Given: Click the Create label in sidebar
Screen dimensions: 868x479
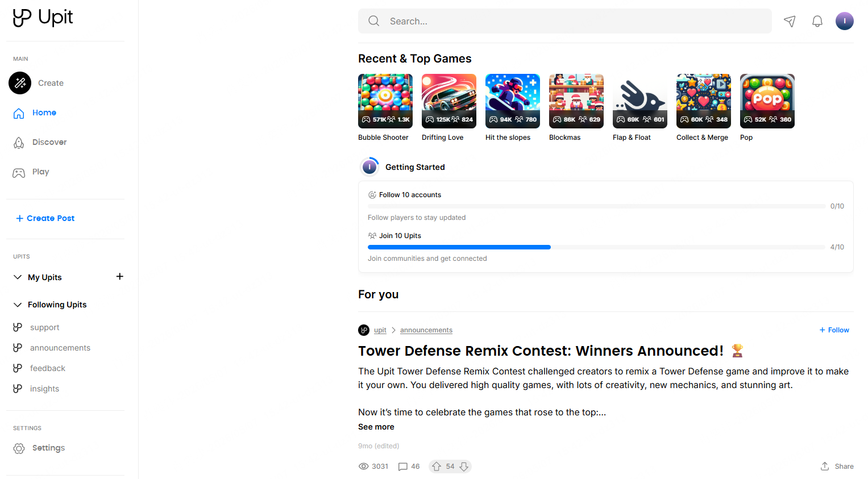Looking at the screenshot, I should pos(51,83).
